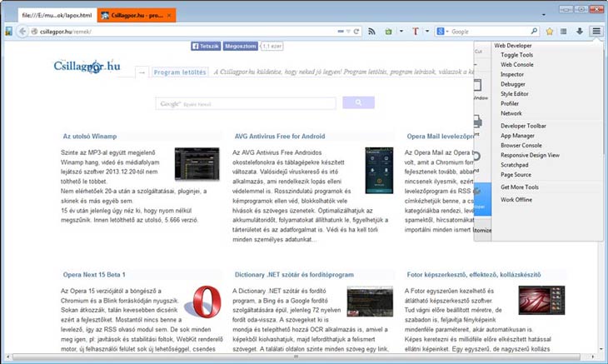Open the Az utolsó Winamp article
The height and width of the screenshot is (364, 608).
tap(90, 137)
